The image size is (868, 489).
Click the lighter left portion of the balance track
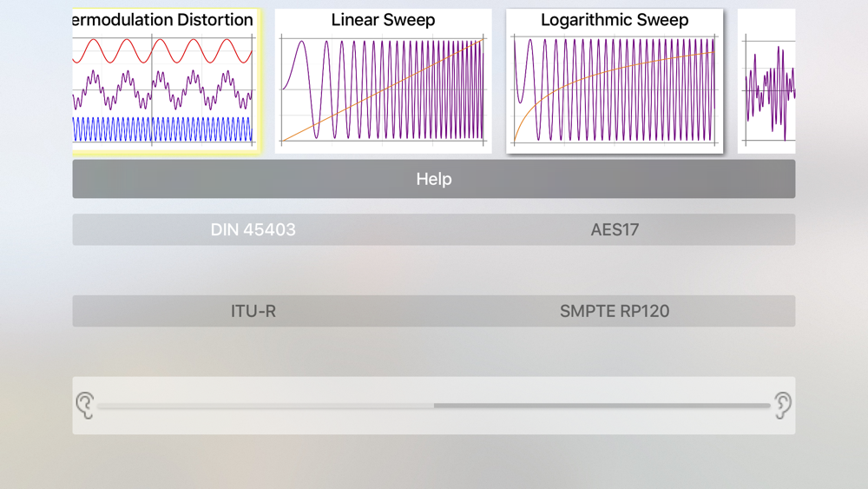(x=265, y=406)
